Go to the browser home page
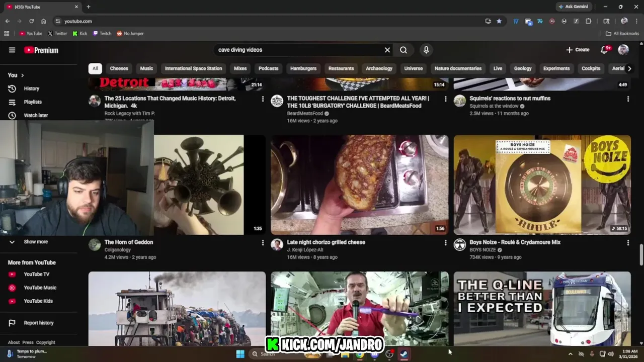This screenshot has height=362, width=644. [43, 21]
